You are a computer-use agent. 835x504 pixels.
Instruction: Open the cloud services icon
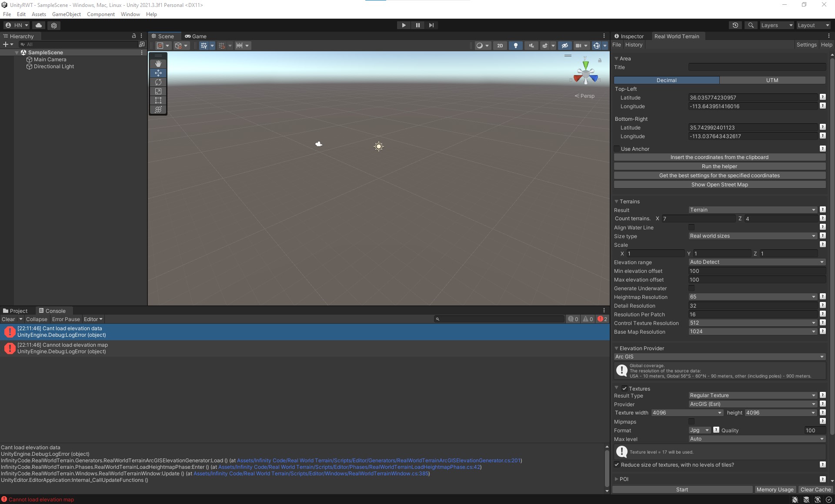39,25
